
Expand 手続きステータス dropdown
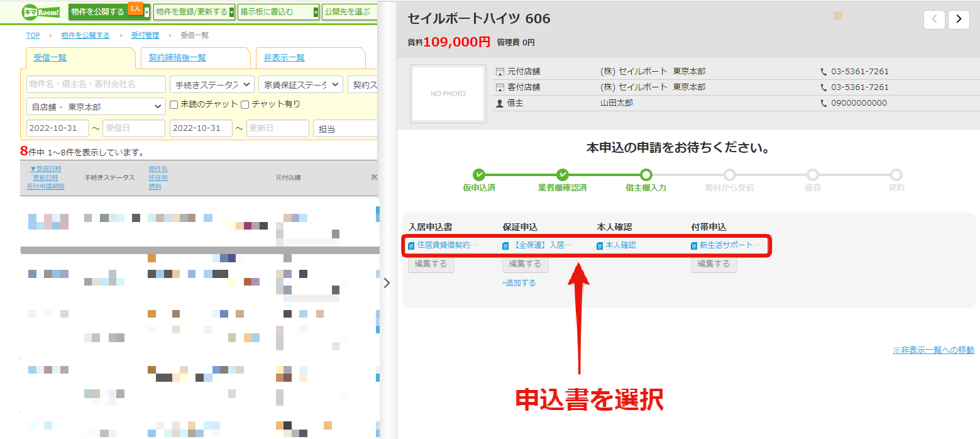click(x=212, y=84)
